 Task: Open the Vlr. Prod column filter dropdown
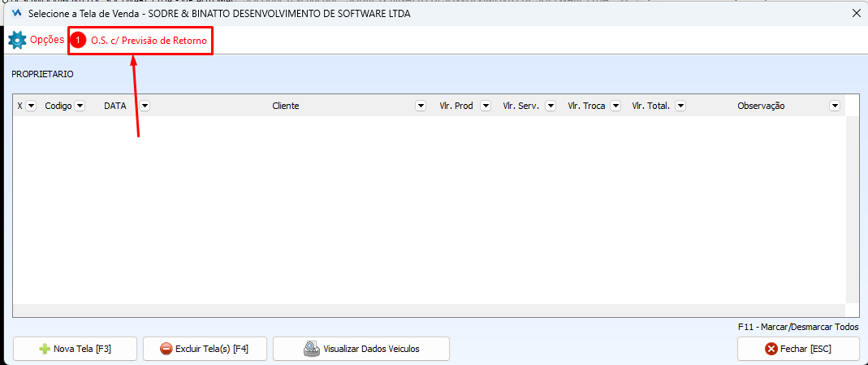(x=486, y=106)
